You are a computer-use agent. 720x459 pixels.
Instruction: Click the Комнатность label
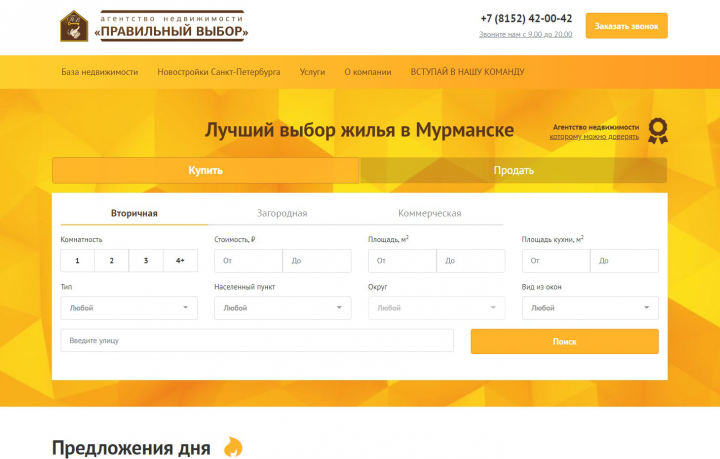[81, 240]
